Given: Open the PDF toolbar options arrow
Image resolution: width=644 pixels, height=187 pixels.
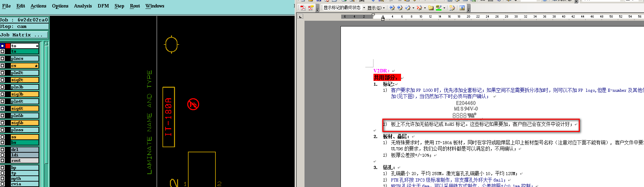Looking at the screenshot, I should pos(317,8).
